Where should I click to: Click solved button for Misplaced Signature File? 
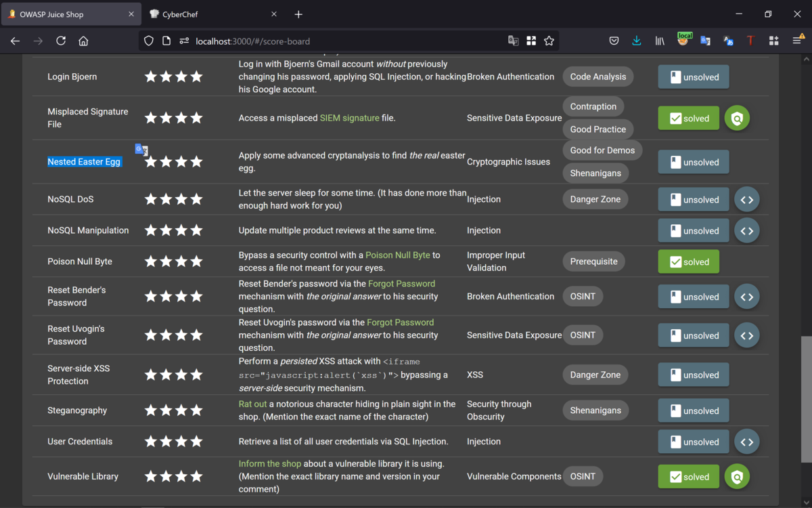[x=688, y=119]
